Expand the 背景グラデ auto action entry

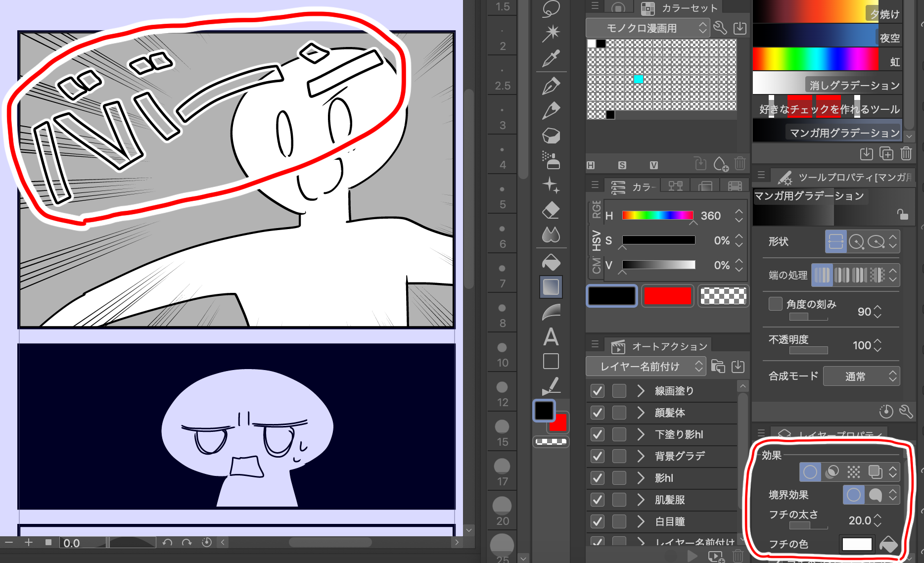pos(641,456)
